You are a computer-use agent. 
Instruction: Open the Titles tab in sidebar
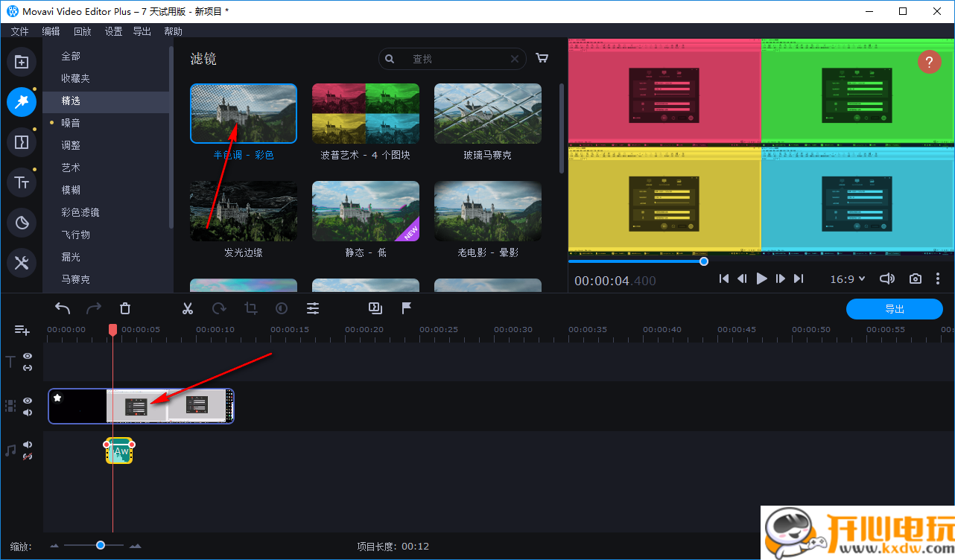[x=22, y=182]
